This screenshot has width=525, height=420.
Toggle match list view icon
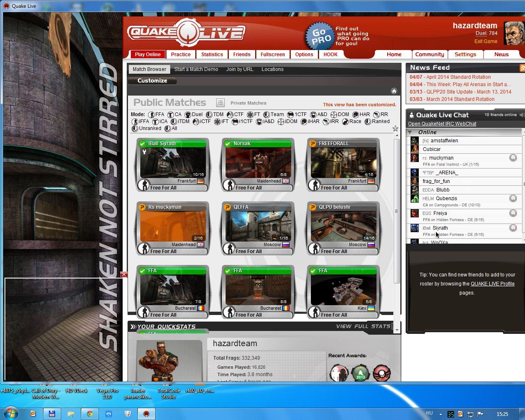[220, 103]
